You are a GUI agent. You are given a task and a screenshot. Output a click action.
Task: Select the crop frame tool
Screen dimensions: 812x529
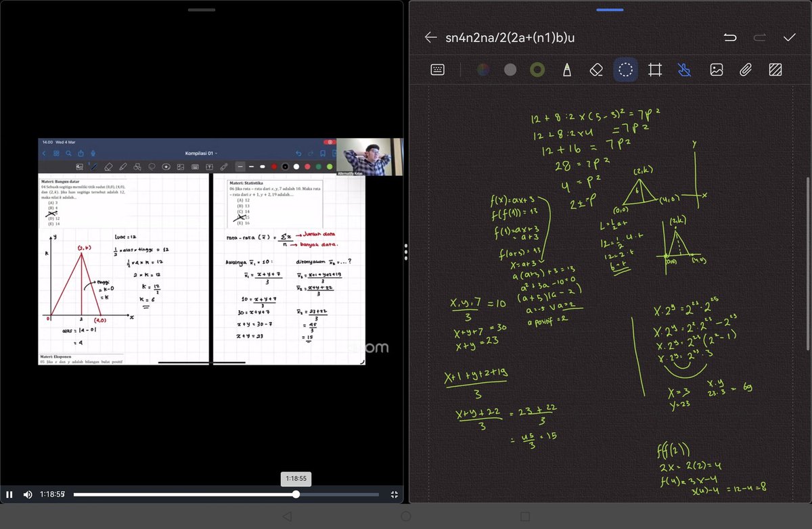pyautogui.click(x=654, y=70)
